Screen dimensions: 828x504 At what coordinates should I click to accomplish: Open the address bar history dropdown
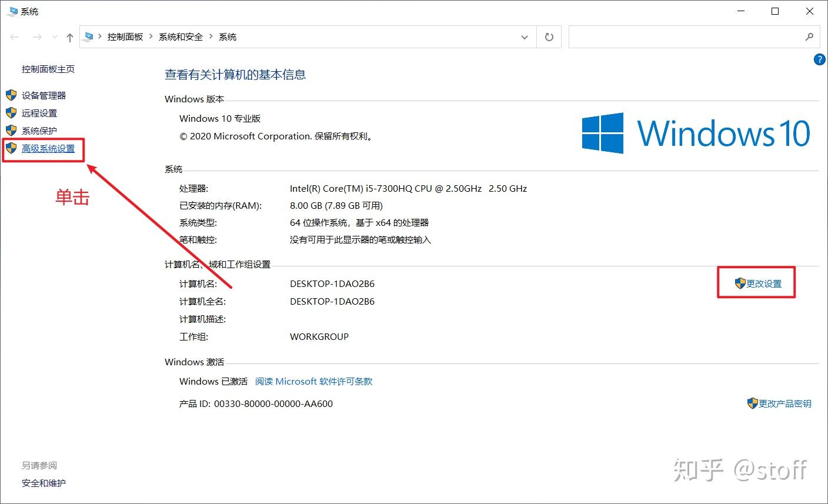[524, 36]
